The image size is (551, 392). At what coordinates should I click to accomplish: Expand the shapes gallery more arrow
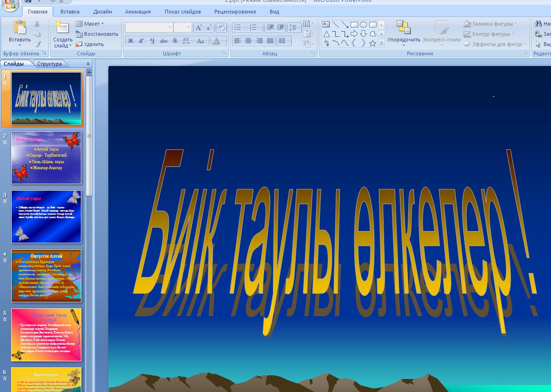(x=381, y=43)
